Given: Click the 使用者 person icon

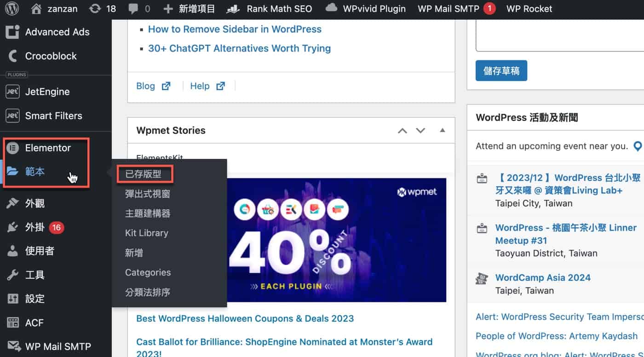Looking at the screenshot, I should coord(12,251).
